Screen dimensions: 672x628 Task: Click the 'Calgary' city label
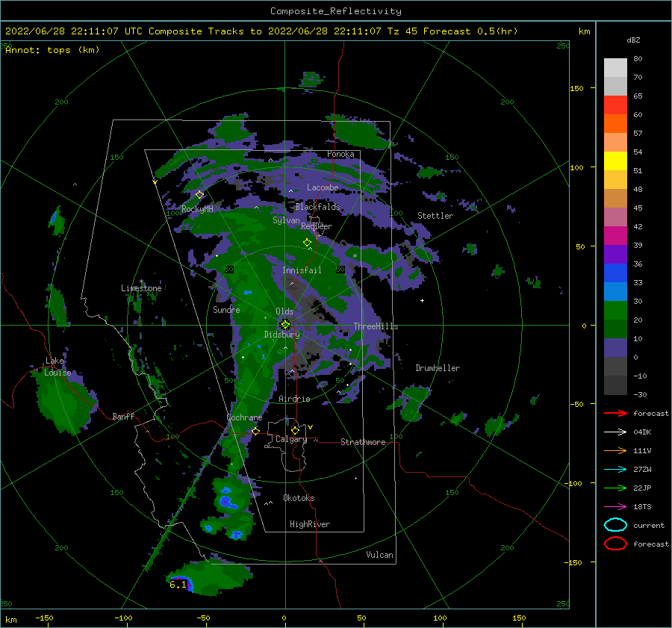pos(291,439)
